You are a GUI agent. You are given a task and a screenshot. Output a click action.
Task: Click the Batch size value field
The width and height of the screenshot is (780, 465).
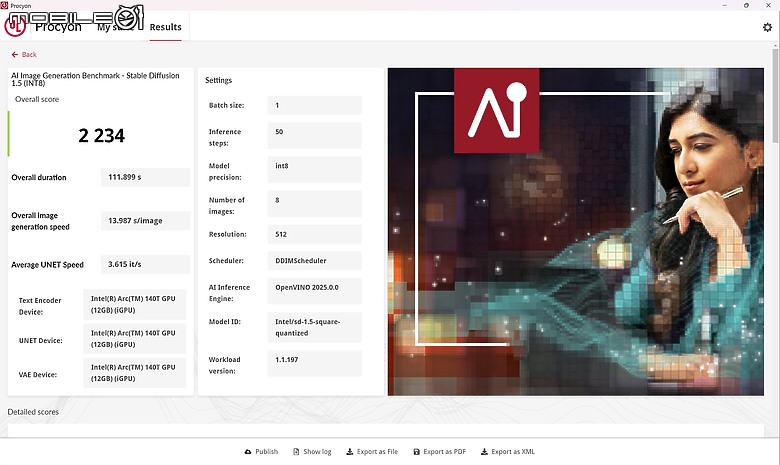(x=314, y=105)
